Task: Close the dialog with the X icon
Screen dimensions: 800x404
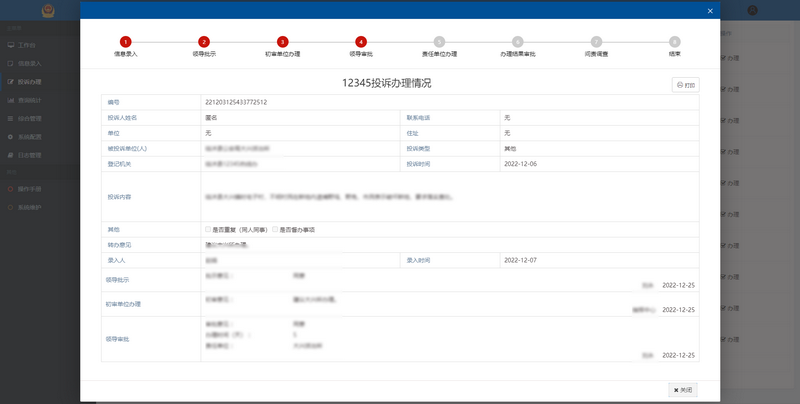Action: pyautogui.click(x=710, y=11)
